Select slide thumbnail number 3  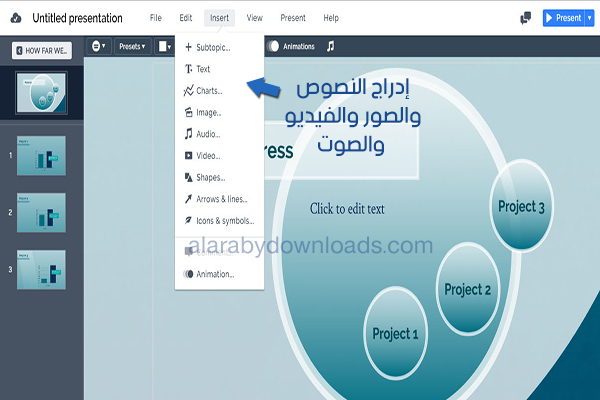[x=41, y=269]
